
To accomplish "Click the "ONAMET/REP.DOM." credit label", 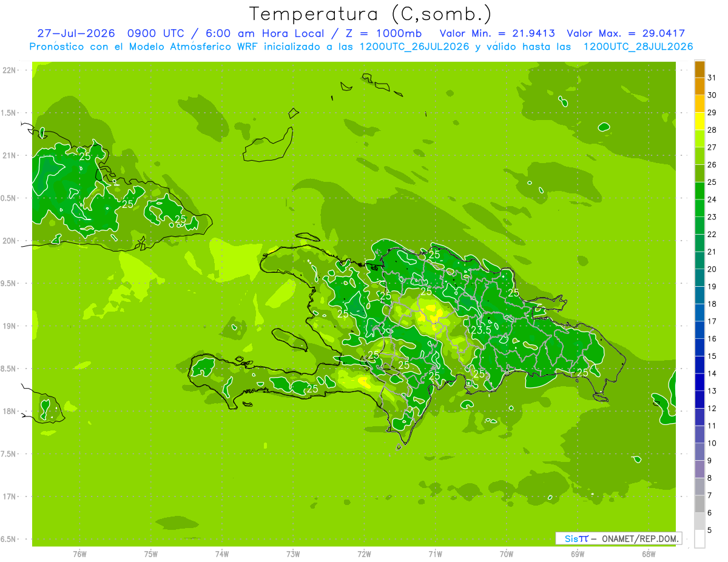I will click(639, 538).
